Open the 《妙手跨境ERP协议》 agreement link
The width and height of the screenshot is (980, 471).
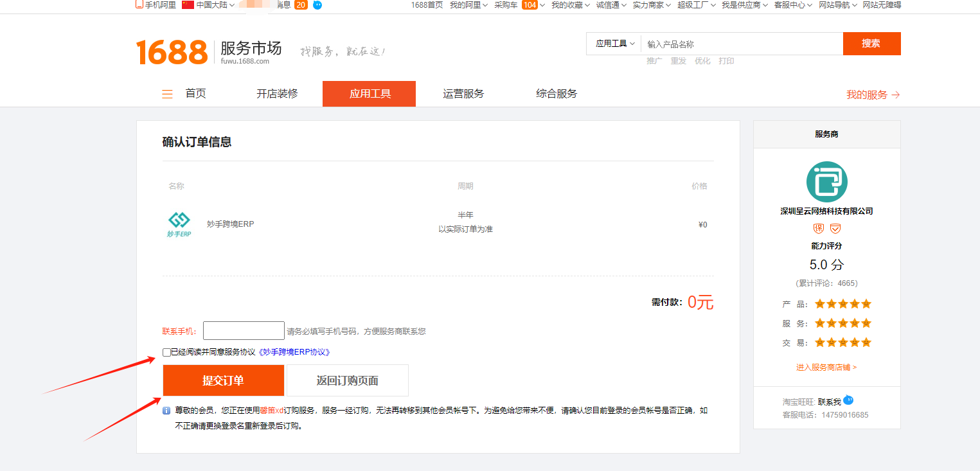click(x=294, y=352)
